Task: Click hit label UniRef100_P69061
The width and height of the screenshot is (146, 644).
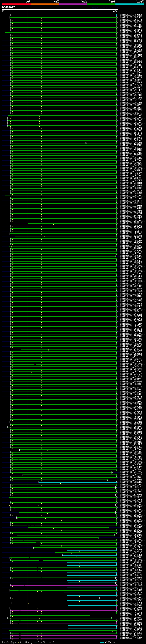Action: click(131, 605)
